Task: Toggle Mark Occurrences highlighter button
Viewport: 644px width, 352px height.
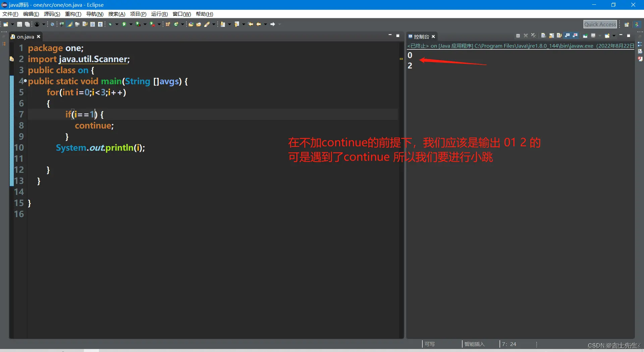Action: click(69, 24)
